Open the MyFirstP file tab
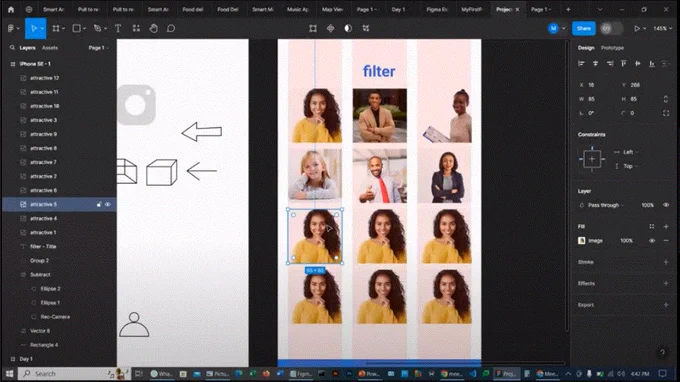 pyautogui.click(x=471, y=9)
